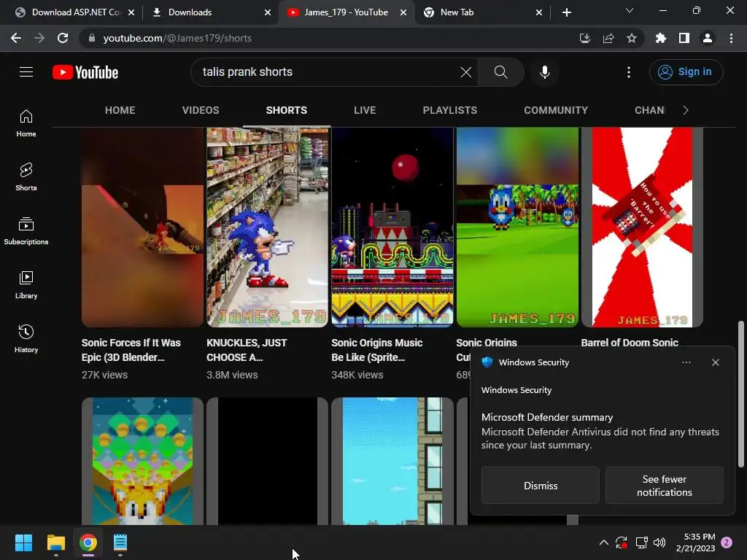Select the SHORTS channel tab
This screenshot has width=747, height=560.
click(x=286, y=111)
